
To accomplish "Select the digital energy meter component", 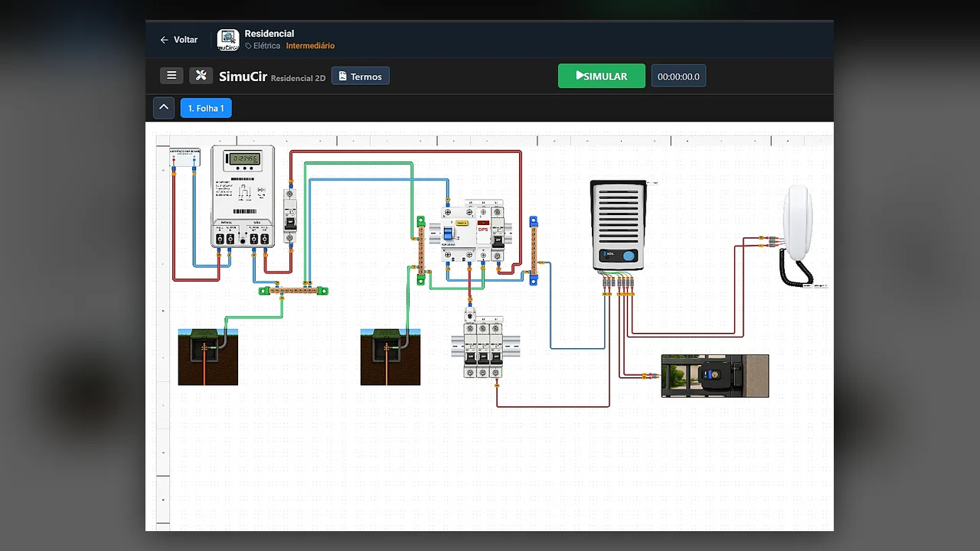I will pyautogui.click(x=243, y=197).
